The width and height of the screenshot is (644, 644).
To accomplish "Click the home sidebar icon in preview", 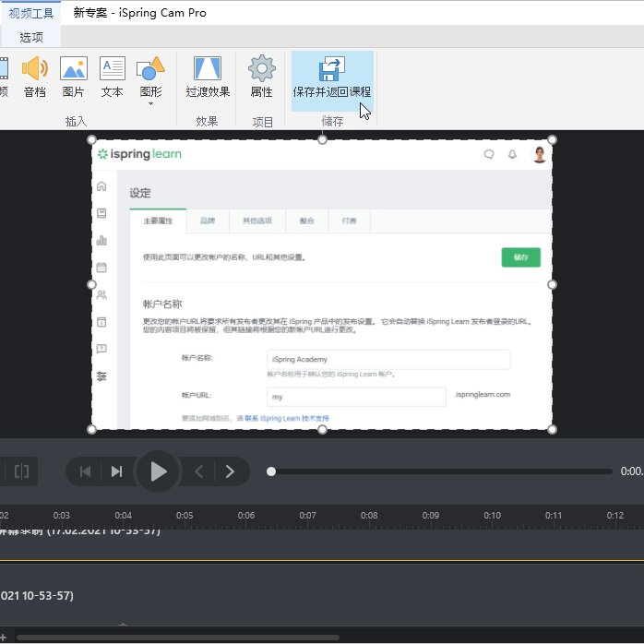I will point(101,186).
